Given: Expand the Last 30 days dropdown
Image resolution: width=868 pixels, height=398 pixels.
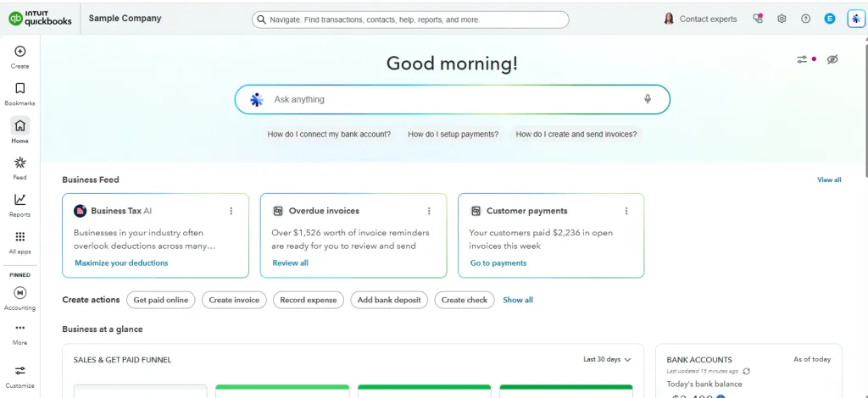Looking at the screenshot, I should [x=607, y=359].
